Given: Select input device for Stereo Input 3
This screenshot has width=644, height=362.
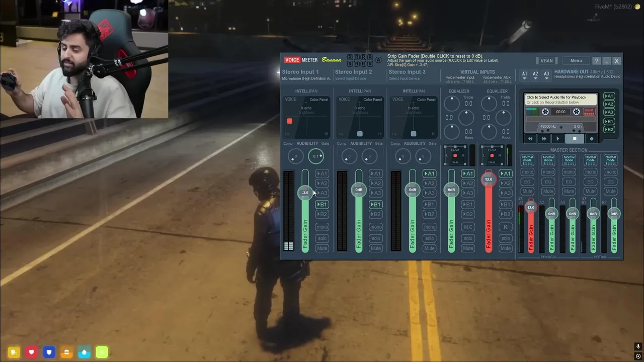Looking at the screenshot, I should click(404, 78).
